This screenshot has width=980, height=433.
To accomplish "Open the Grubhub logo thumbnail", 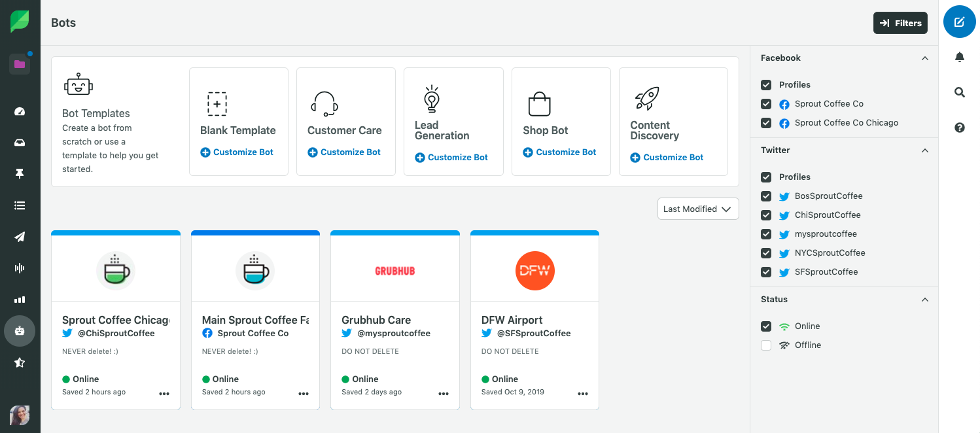I will [x=395, y=270].
